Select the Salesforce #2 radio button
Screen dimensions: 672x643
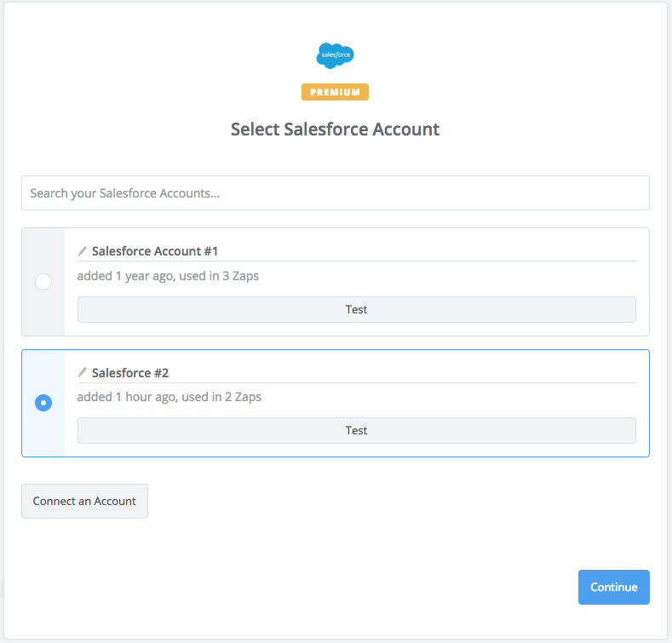[43, 403]
